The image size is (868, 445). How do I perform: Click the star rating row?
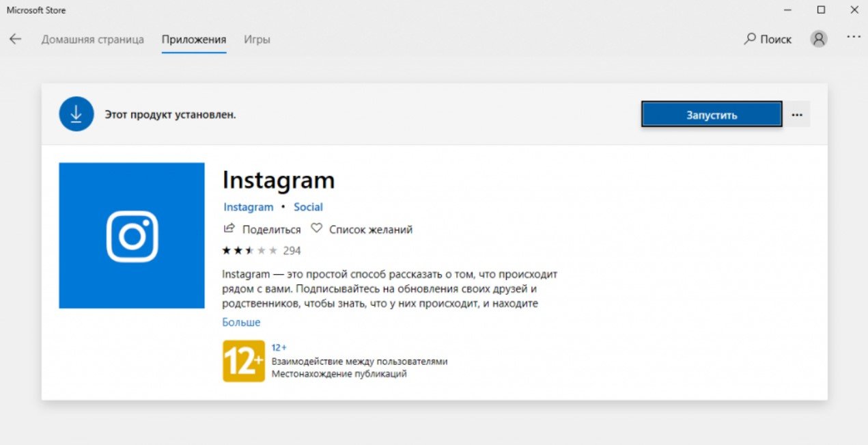click(250, 251)
